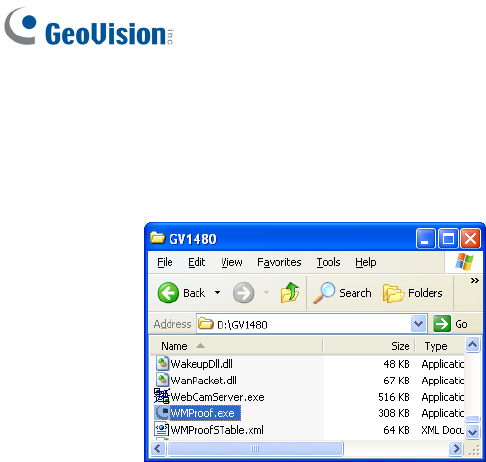
Task: Click the 67 KB size value
Action: (396, 380)
